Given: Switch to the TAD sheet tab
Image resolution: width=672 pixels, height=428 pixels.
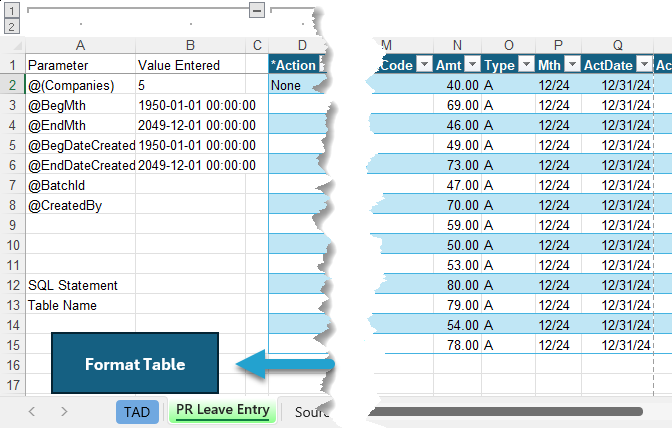Looking at the screenshot, I should pyautogui.click(x=137, y=412).
